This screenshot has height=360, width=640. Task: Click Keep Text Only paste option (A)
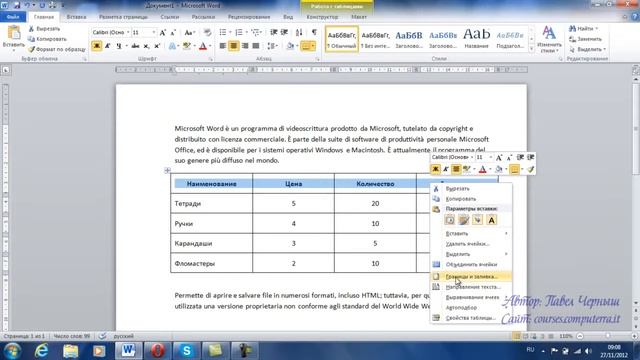pos(491,220)
